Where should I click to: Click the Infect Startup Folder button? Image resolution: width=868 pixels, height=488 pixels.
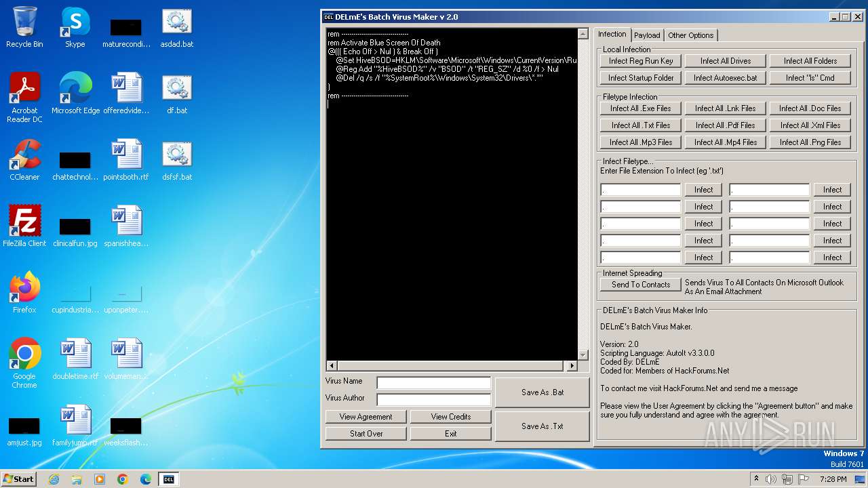641,78
